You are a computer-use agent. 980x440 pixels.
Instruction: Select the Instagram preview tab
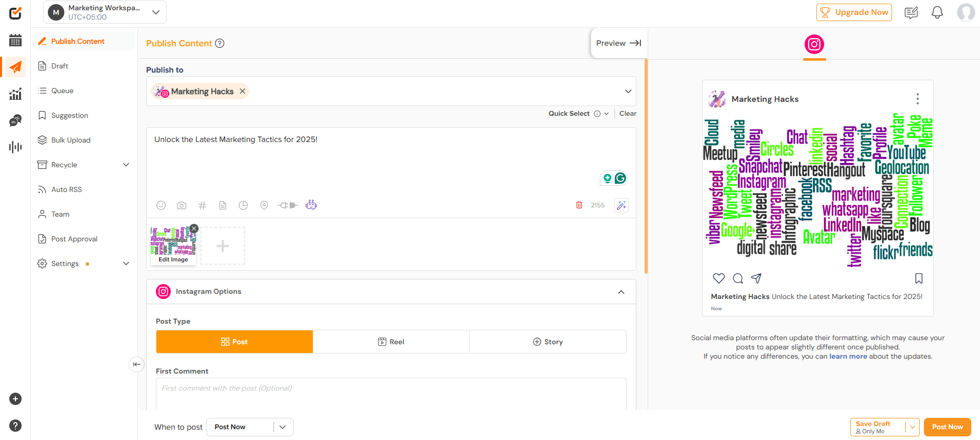coord(814,45)
